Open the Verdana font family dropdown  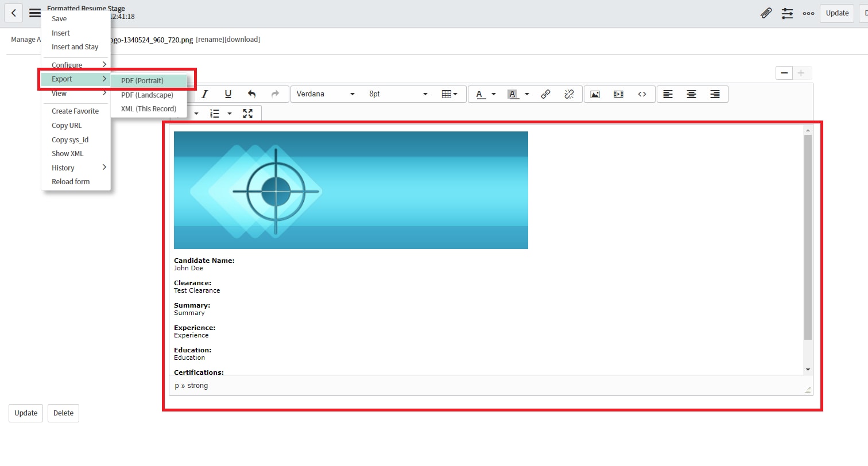pos(326,94)
